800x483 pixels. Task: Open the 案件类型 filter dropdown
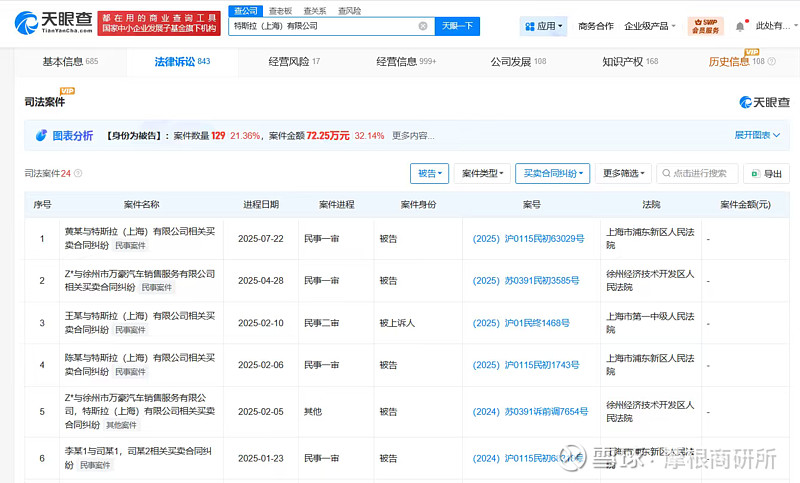pos(482,173)
